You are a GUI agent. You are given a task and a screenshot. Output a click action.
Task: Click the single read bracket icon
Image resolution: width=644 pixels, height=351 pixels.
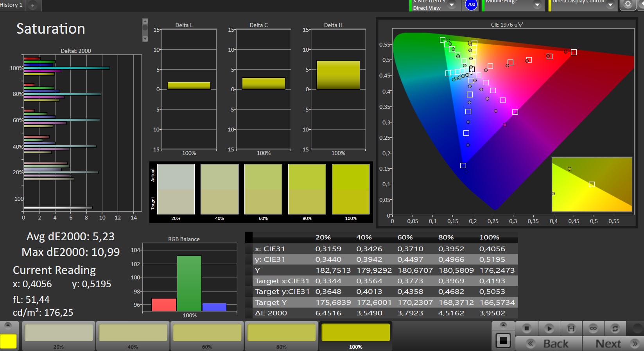571,328
